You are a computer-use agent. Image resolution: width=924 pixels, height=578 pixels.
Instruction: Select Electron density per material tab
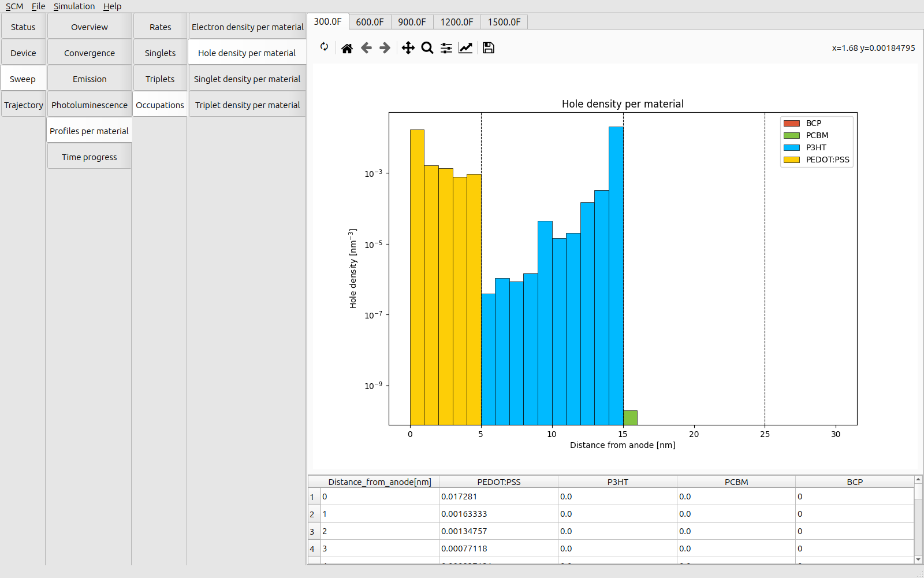click(x=247, y=27)
